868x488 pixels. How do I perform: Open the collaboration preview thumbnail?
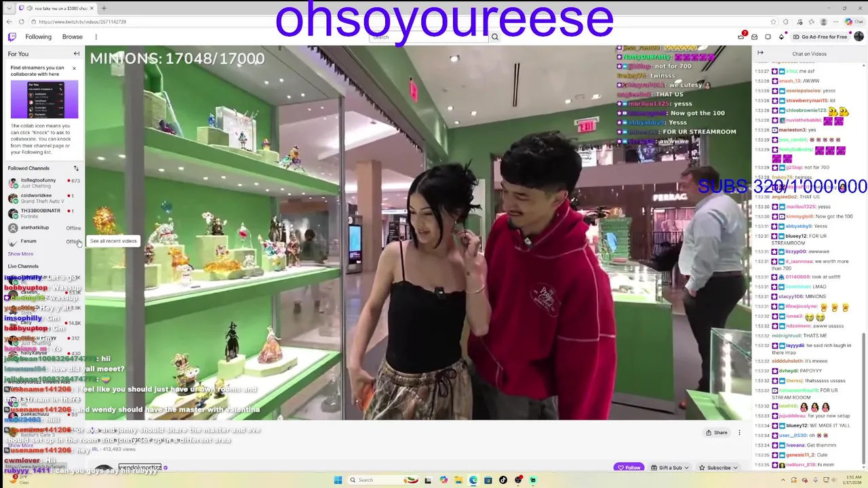tap(44, 100)
